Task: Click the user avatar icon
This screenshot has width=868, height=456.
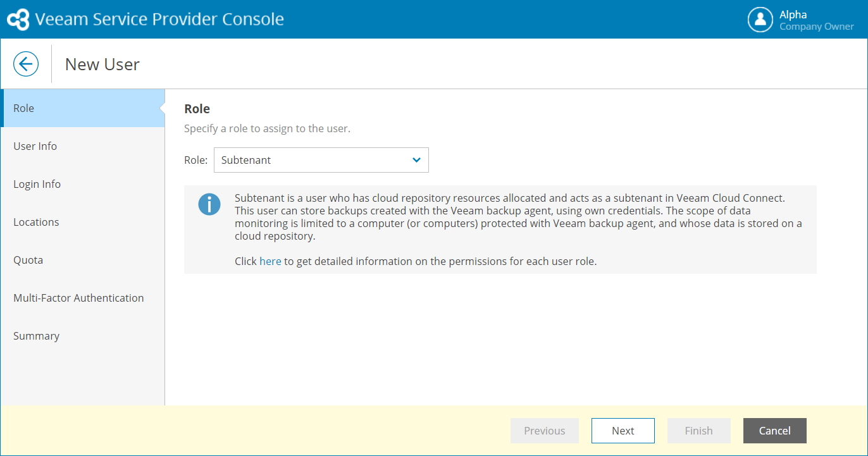Action: coord(760,20)
